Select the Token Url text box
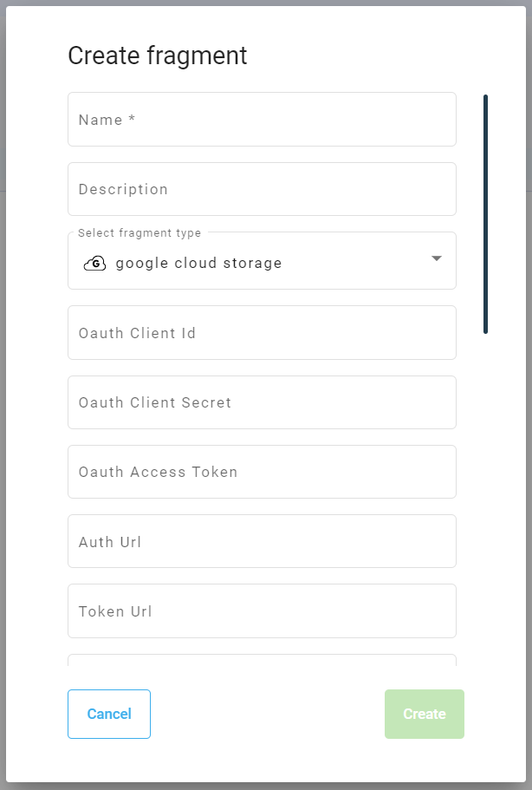 [x=260, y=610]
